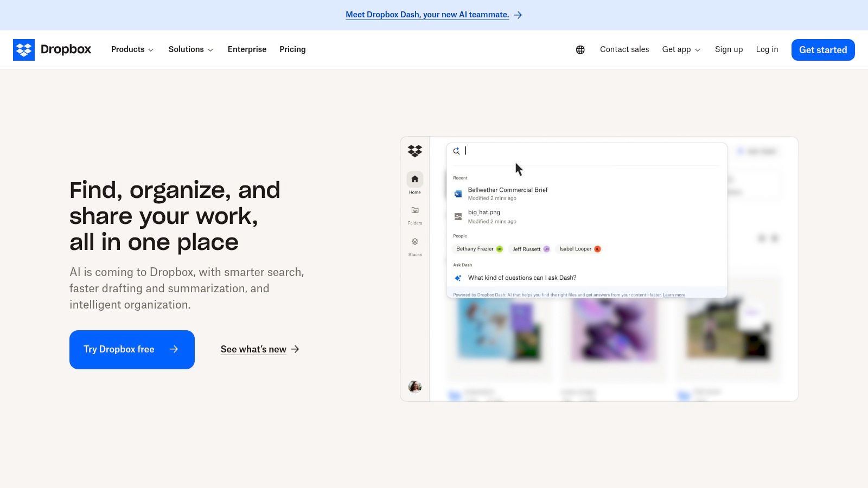
Task: Select Enterprise in the navigation bar
Action: (247, 49)
